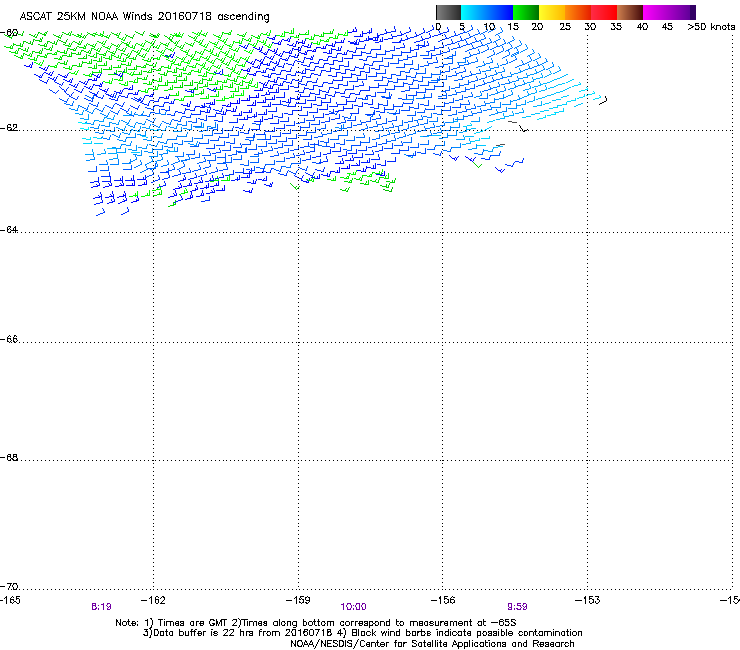
Task: Click the 'Data buffer is 22 hrs' note
Action: tap(237, 633)
